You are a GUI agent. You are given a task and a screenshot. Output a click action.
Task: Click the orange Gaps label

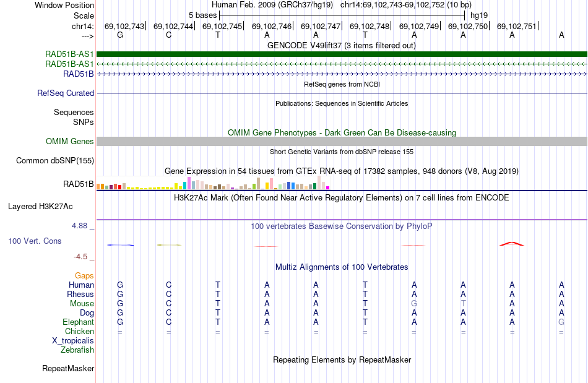(x=84, y=276)
